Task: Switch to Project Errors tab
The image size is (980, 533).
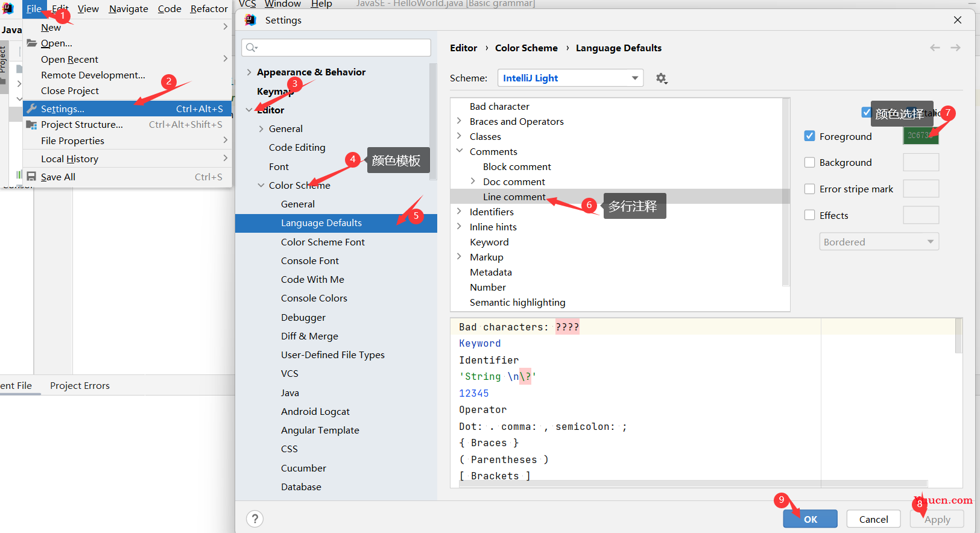Action: pos(80,385)
